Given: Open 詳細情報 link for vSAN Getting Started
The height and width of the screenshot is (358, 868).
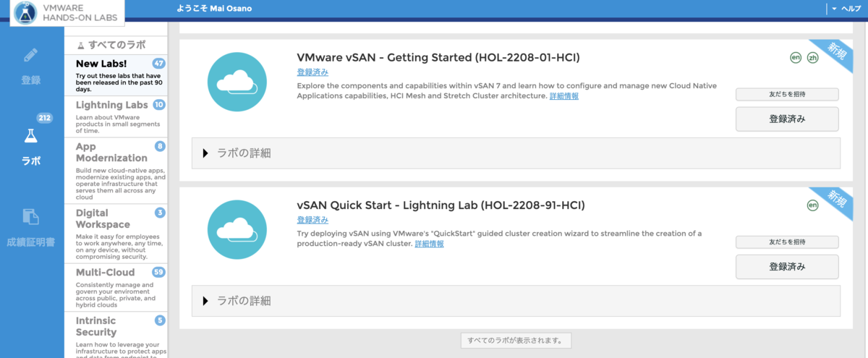Looking at the screenshot, I should pyautogui.click(x=564, y=96).
